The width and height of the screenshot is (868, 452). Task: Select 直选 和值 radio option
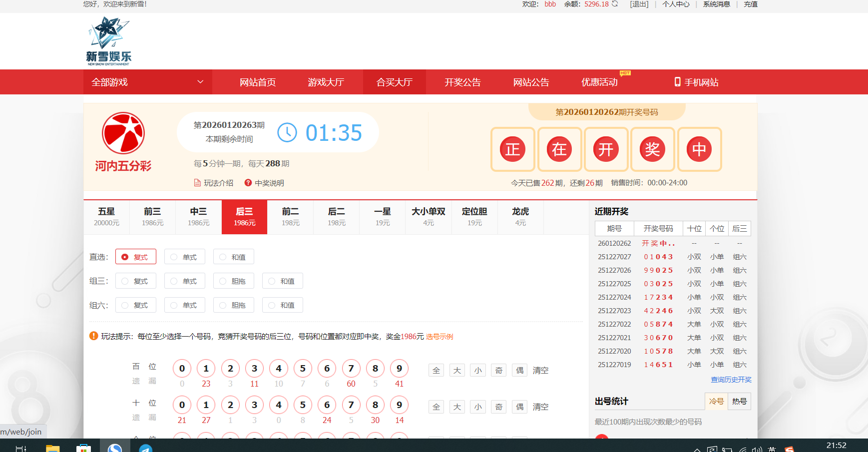(233, 257)
